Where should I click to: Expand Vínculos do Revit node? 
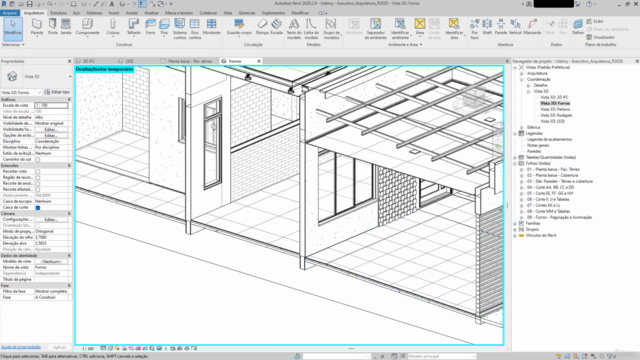pyautogui.click(x=515, y=236)
